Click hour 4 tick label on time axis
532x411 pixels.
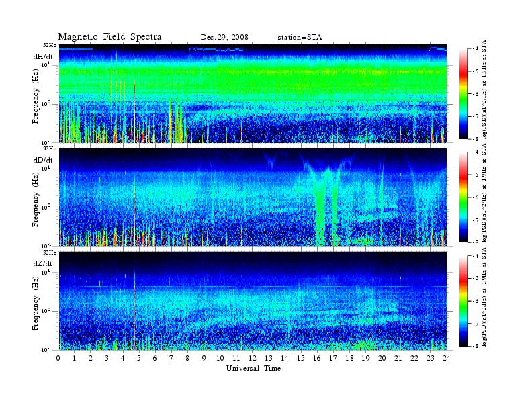(123, 359)
